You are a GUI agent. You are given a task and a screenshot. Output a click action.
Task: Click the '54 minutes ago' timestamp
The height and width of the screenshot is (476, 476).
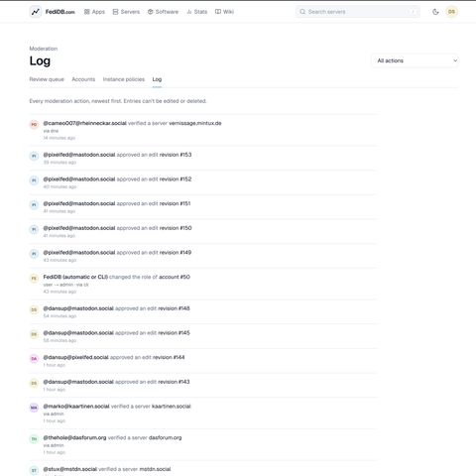click(x=59, y=316)
